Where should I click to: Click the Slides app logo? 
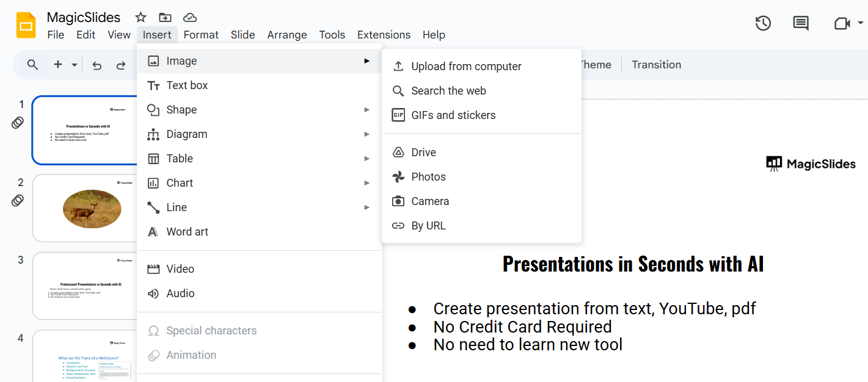click(26, 26)
